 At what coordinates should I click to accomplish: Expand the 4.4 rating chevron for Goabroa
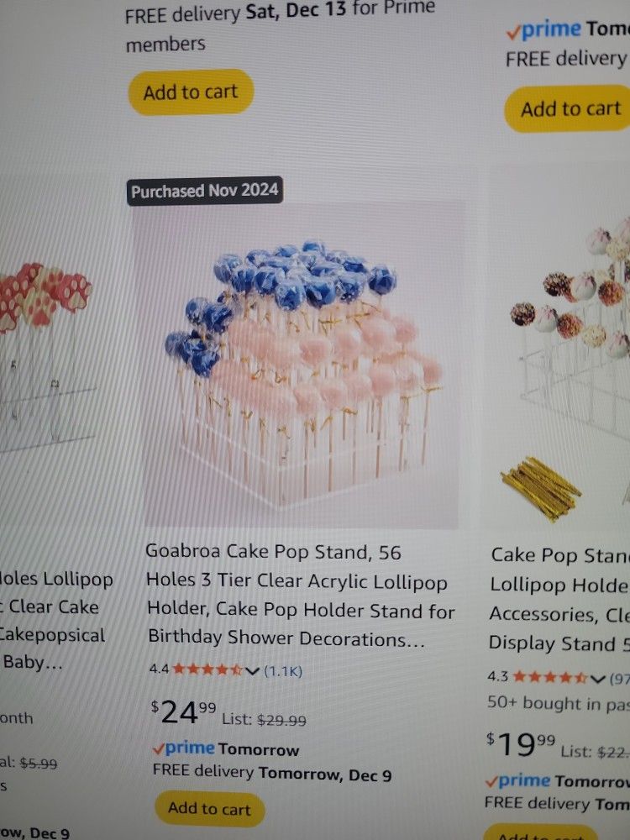click(x=252, y=670)
